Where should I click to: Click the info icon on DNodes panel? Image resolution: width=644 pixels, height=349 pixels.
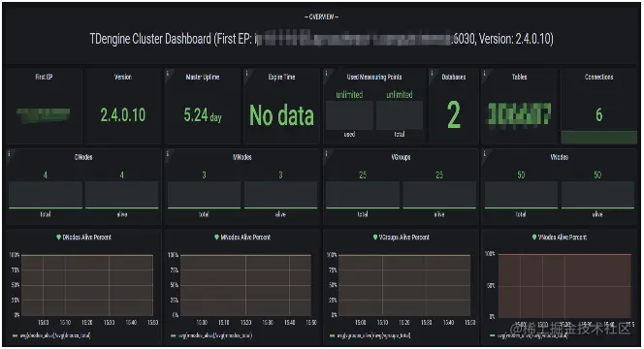coord(9,153)
